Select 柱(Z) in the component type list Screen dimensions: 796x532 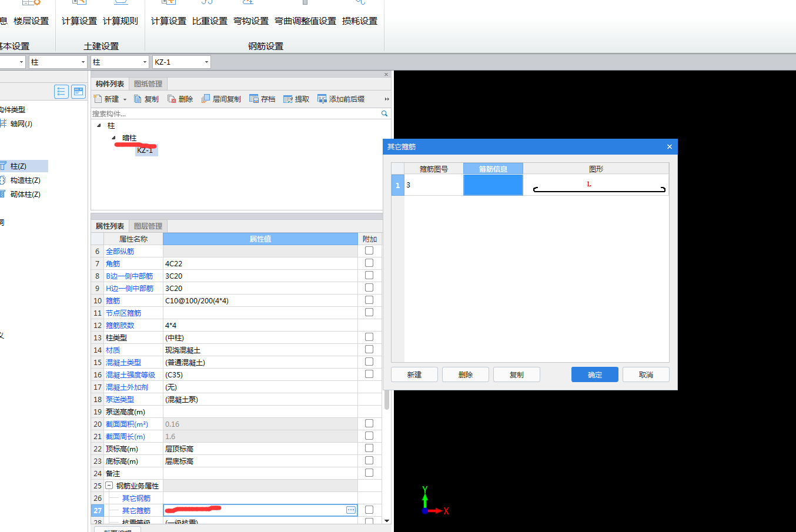click(x=18, y=166)
